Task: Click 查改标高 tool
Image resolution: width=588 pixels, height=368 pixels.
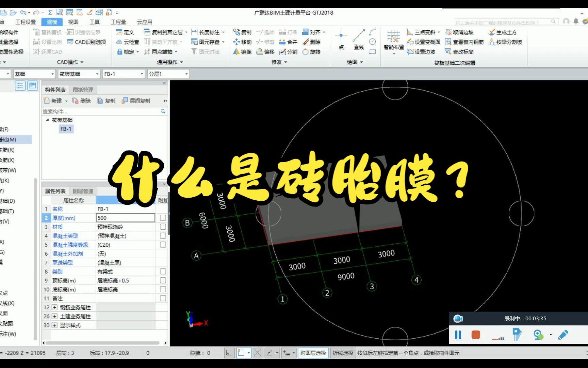Action: (x=459, y=52)
